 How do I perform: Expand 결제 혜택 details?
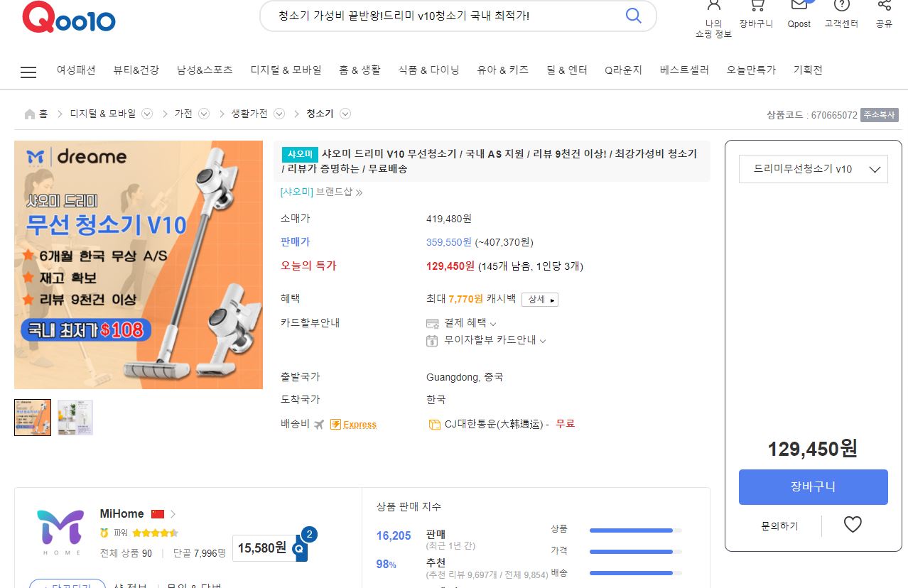[x=494, y=324]
